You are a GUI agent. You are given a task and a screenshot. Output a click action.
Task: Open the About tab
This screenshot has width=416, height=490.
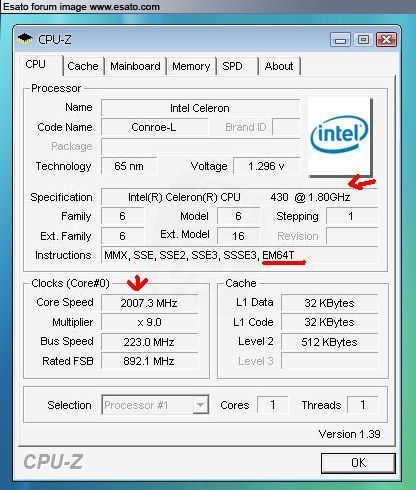pyautogui.click(x=279, y=66)
